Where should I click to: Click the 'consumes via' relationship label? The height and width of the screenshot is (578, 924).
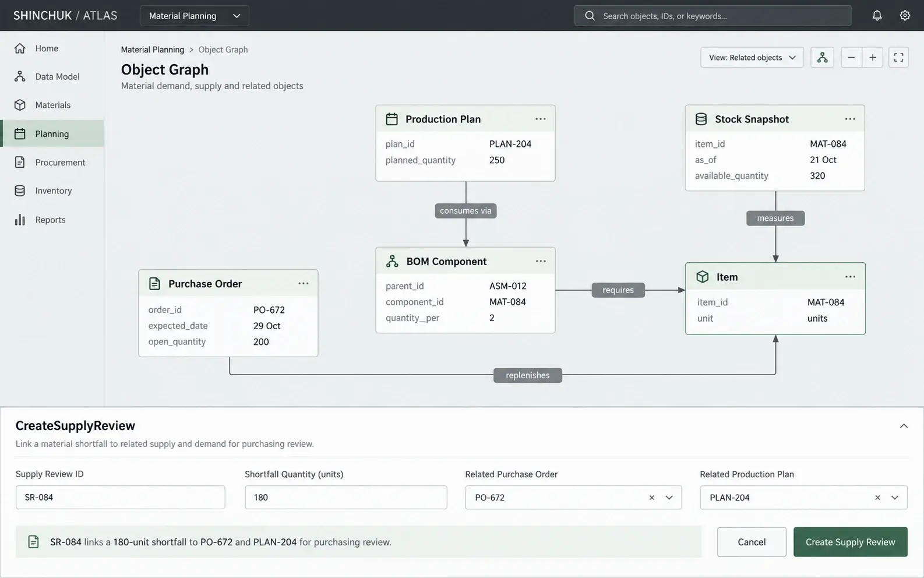465,211
